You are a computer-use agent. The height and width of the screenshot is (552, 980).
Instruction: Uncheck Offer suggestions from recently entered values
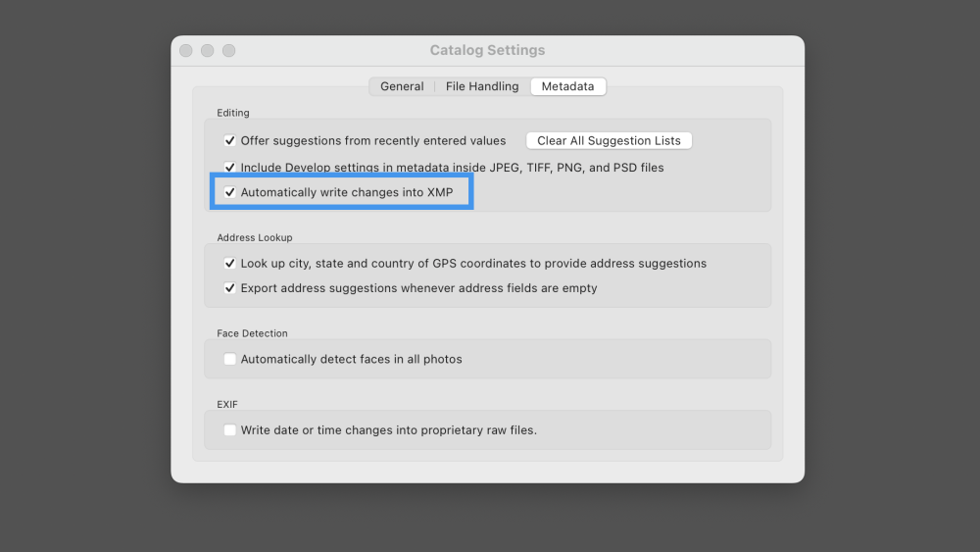pyautogui.click(x=230, y=140)
